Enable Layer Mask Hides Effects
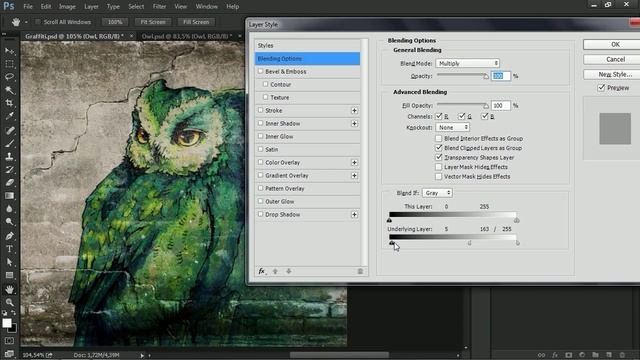The height and width of the screenshot is (360, 640). point(439,167)
